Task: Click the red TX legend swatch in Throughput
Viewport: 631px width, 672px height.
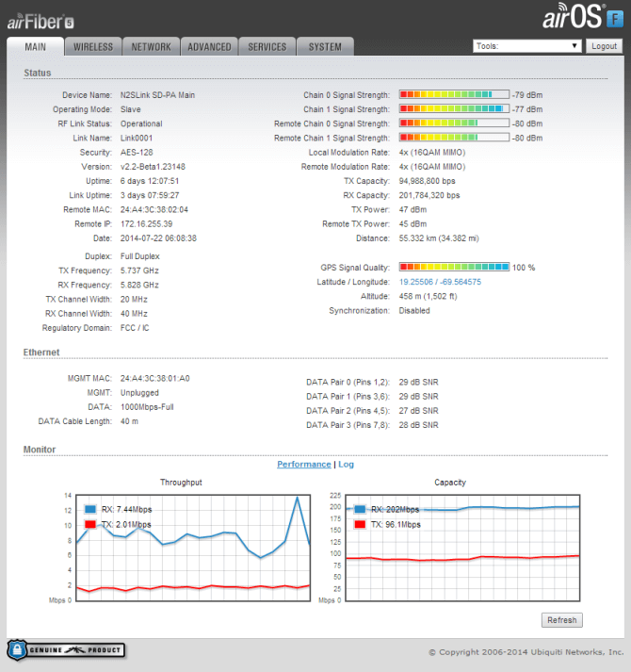Action: pyautogui.click(x=90, y=524)
